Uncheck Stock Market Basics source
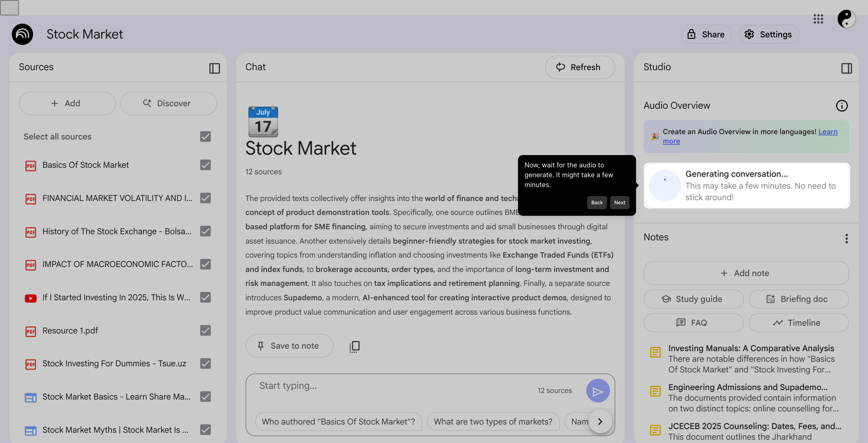 pyautogui.click(x=205, y=397)
